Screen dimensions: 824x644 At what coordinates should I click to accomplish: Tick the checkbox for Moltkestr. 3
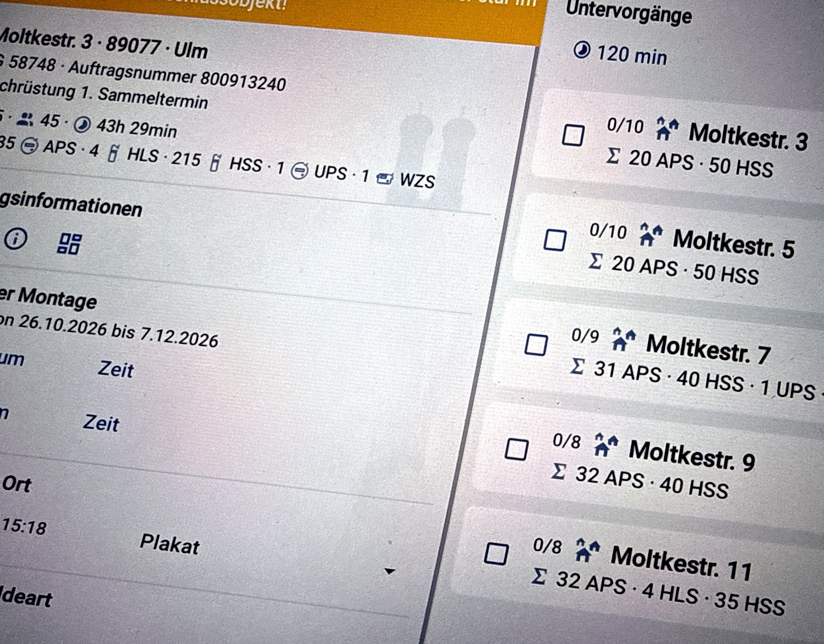coord(573,135)
